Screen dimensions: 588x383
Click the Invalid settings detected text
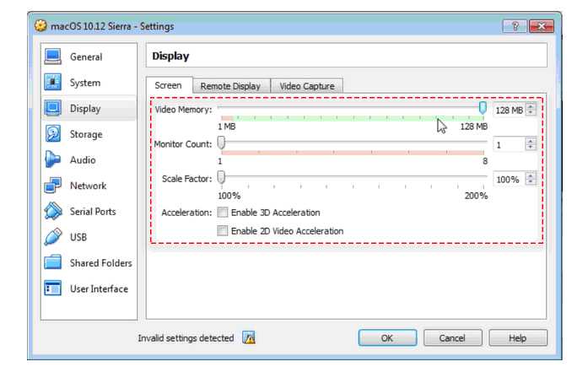(186, 338)
